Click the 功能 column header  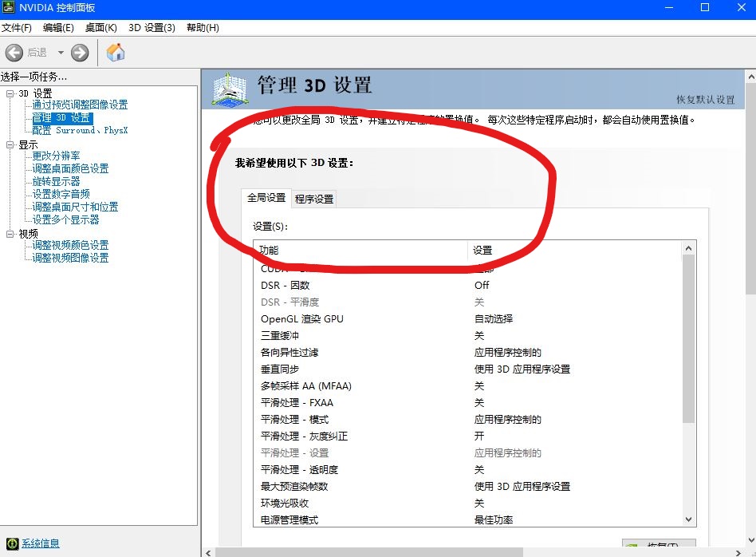pyautogui.click(x=360, y=250)
